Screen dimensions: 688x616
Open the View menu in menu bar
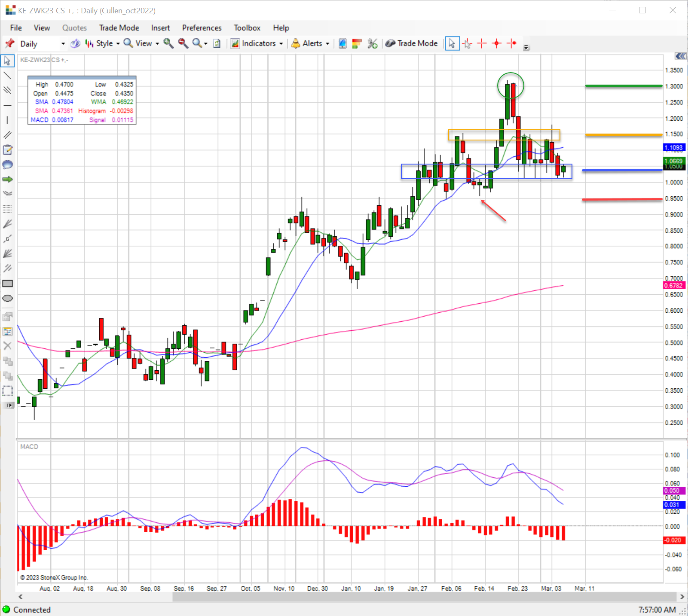point(42,28)
